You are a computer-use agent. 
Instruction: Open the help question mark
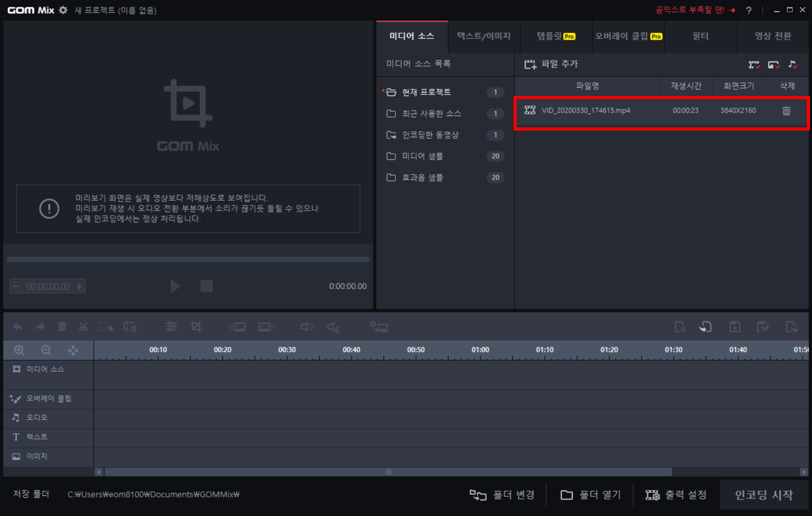749,10
